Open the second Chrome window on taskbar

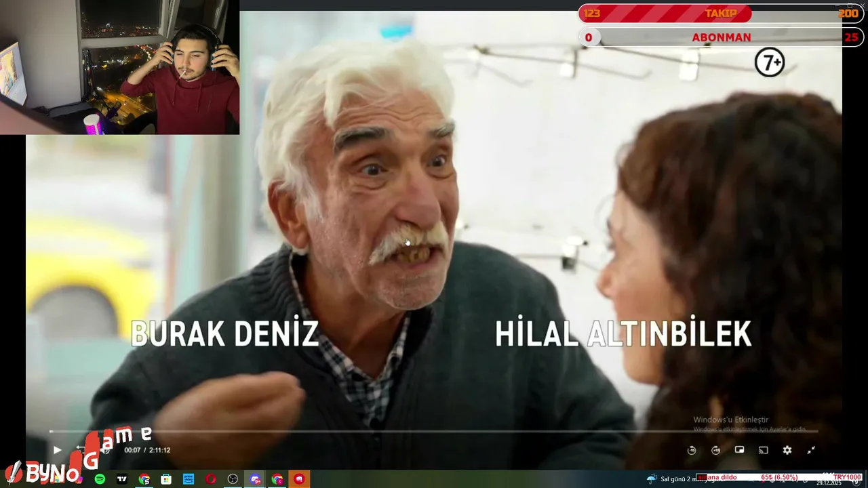pyautogui.click(x=277, y=479)
